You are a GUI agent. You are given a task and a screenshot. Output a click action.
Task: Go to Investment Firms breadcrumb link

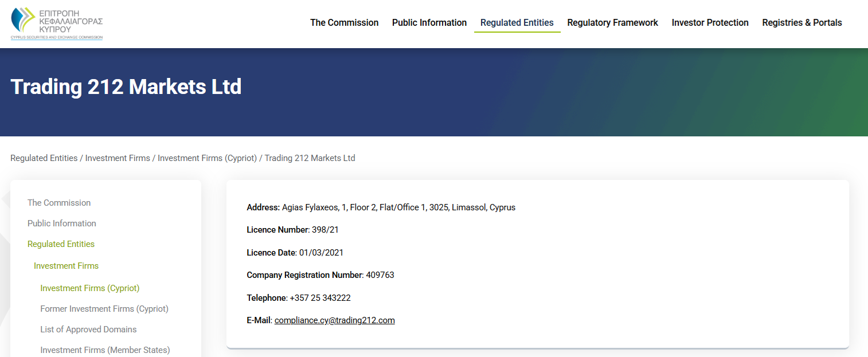tap(118, 158)
